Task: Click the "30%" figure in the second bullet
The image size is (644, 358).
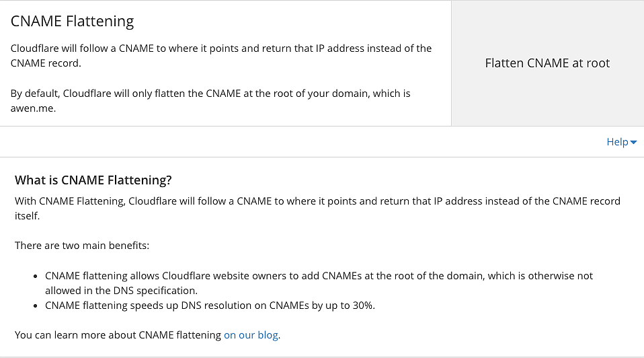Action: [x=362, y=306]
